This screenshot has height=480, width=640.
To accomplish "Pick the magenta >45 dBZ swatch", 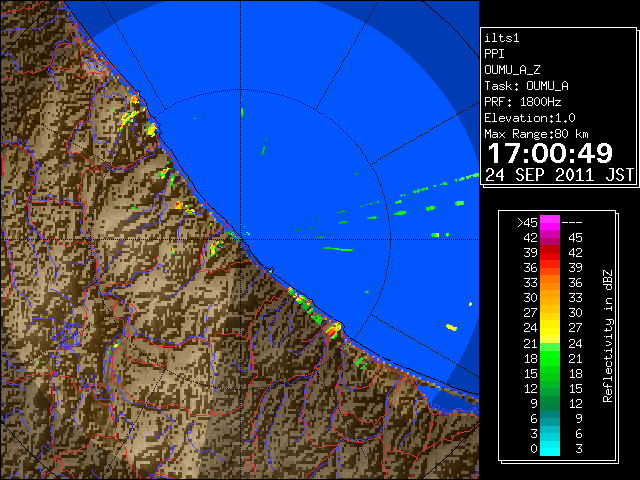I will pos(550,223).
